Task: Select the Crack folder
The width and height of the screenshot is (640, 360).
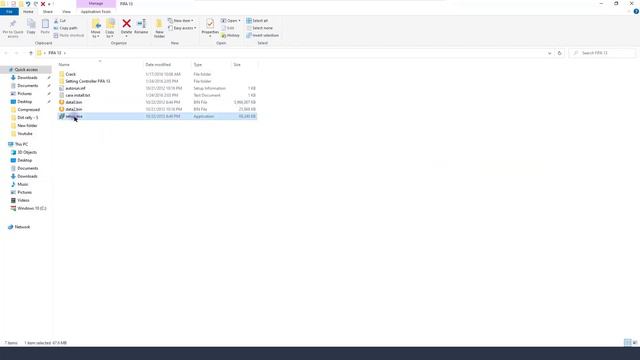Action: [x=71, y=74]
